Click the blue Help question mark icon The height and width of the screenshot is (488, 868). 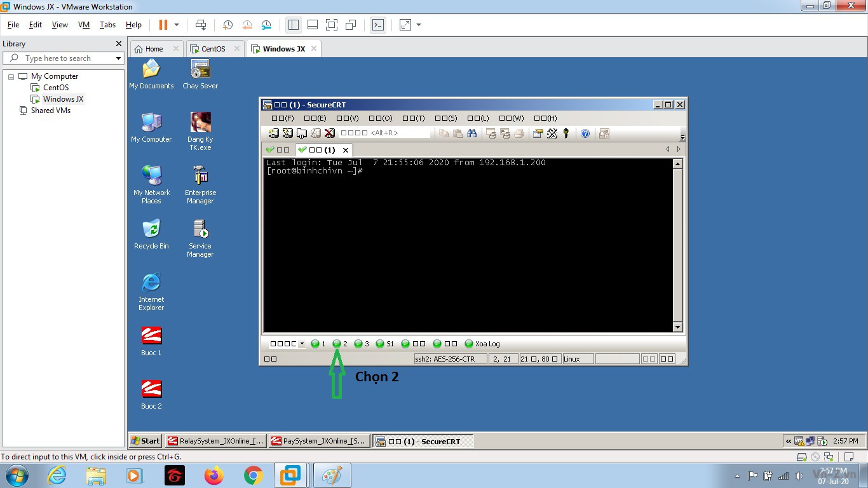[x=585, y=133]
